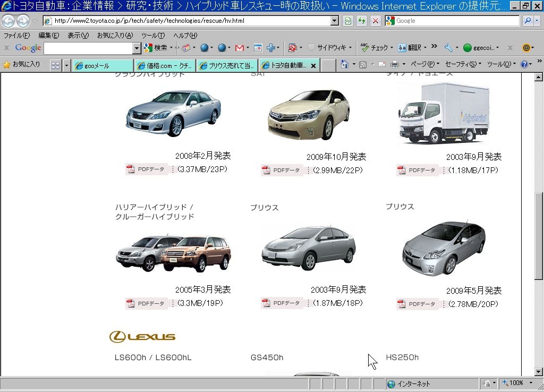Open the ファイル(F) menu

[x=16, y=36]
